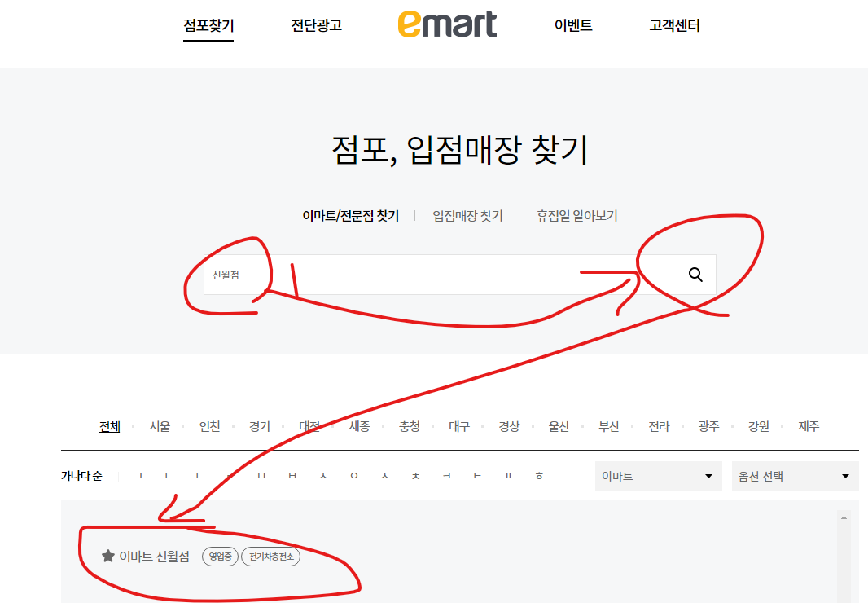Select consonant filter ㅁ

(x=262, y=476)
